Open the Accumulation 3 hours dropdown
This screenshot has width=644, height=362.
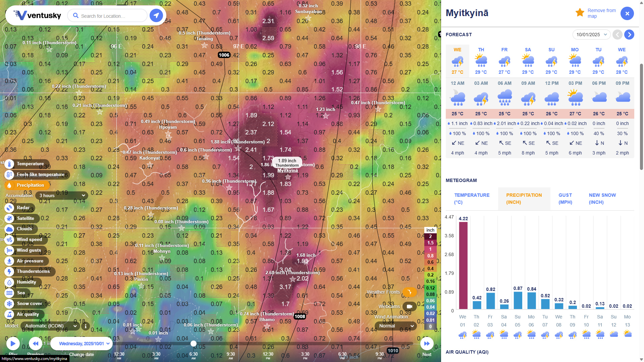[62, 195]
